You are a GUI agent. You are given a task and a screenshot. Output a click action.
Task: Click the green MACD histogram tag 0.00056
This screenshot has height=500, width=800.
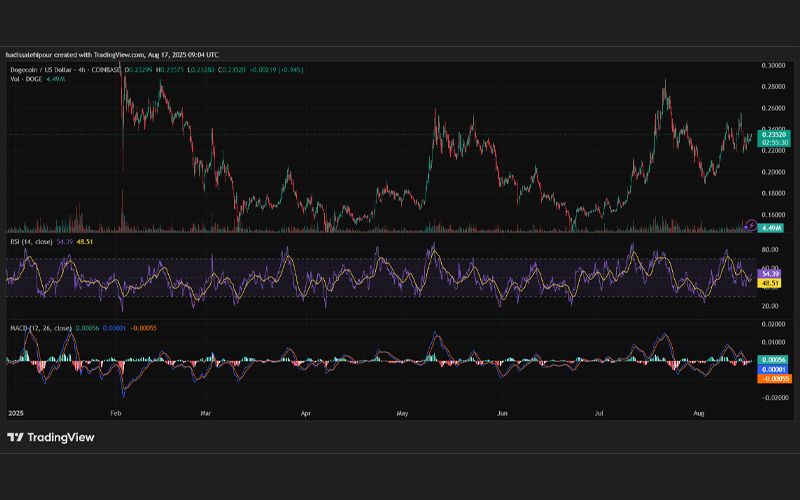click(772, 360)
